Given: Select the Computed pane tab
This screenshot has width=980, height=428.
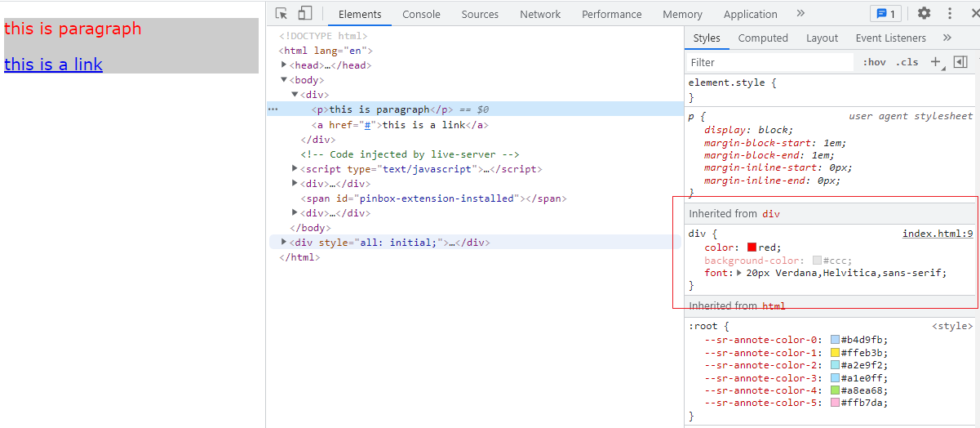Looking at the screenshot, I should [763, 38].
